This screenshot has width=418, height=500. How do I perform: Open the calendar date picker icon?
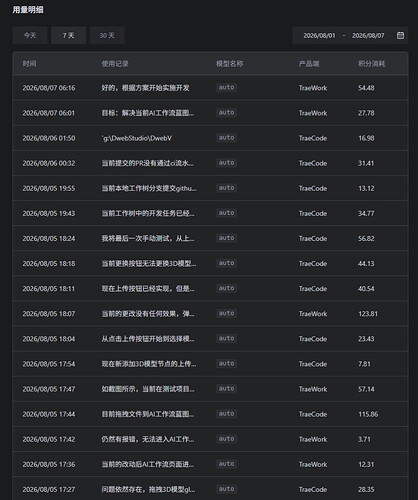point(400,35)
